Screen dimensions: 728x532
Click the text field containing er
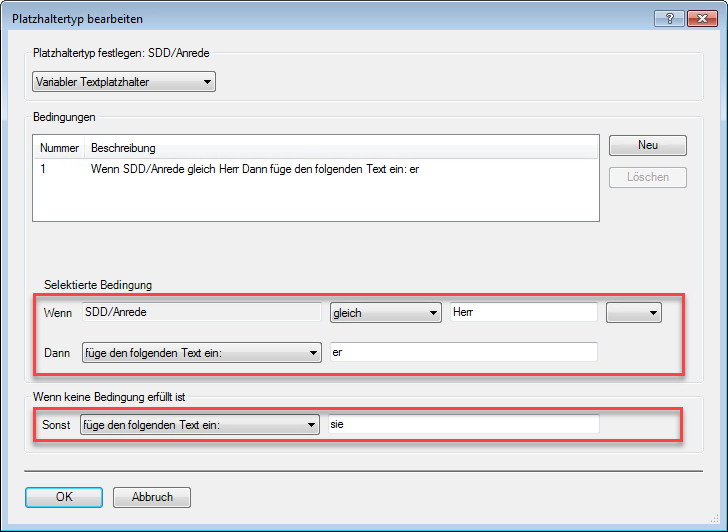point(463,352)
